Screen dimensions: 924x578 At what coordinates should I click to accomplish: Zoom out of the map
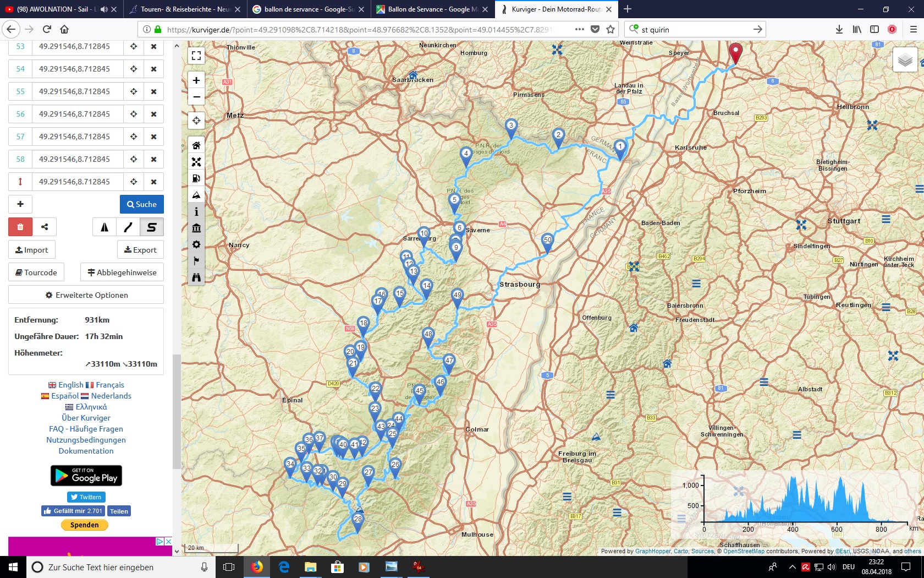[196, 97]
